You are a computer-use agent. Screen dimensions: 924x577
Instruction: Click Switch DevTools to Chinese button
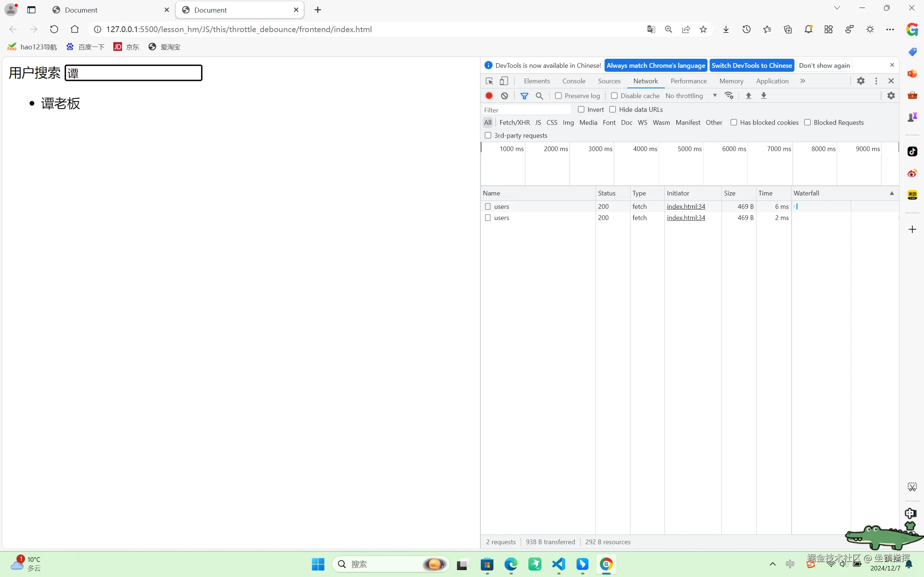(751, 65)
